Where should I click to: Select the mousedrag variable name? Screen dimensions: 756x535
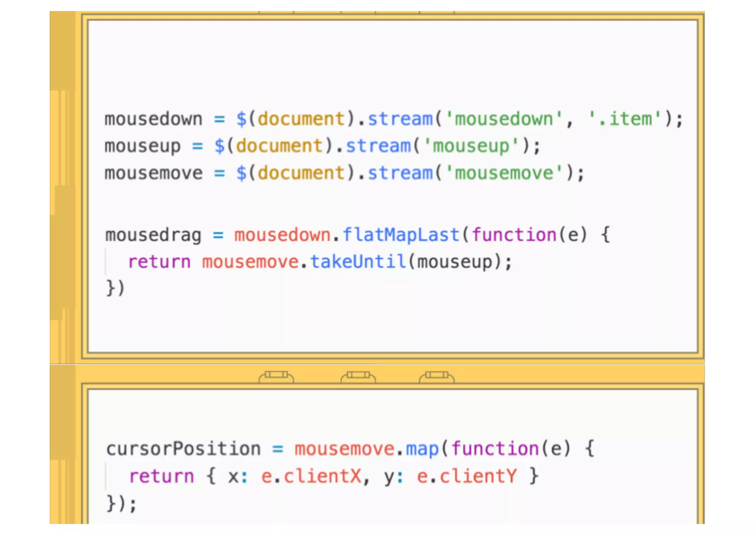point(153,235)
